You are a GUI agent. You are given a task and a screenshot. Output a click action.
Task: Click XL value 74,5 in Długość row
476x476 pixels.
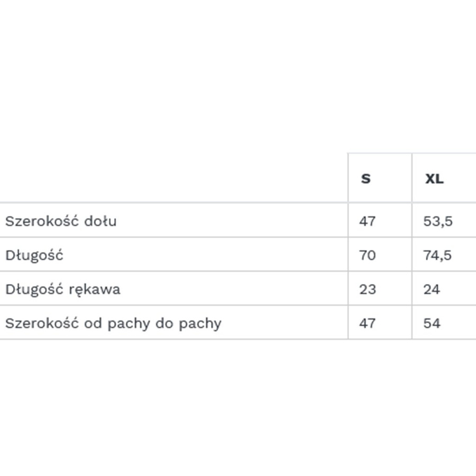[x=437, y=255]
